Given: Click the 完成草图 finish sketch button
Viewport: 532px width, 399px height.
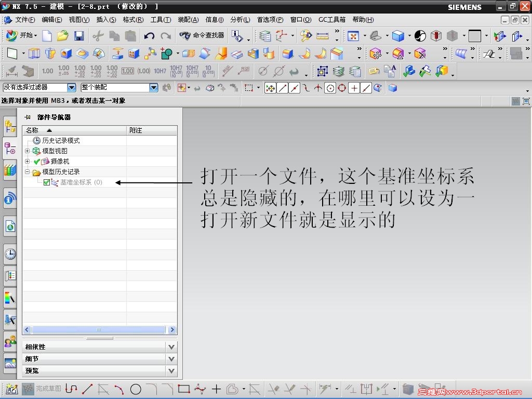Looking at the screenshot, I should click(x=42, y=389).
